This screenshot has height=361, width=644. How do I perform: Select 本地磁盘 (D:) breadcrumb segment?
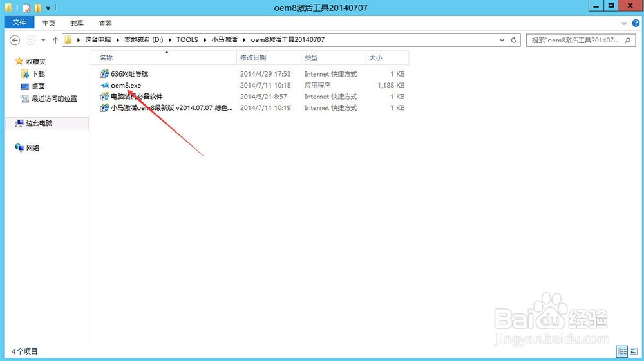(144, 39)
